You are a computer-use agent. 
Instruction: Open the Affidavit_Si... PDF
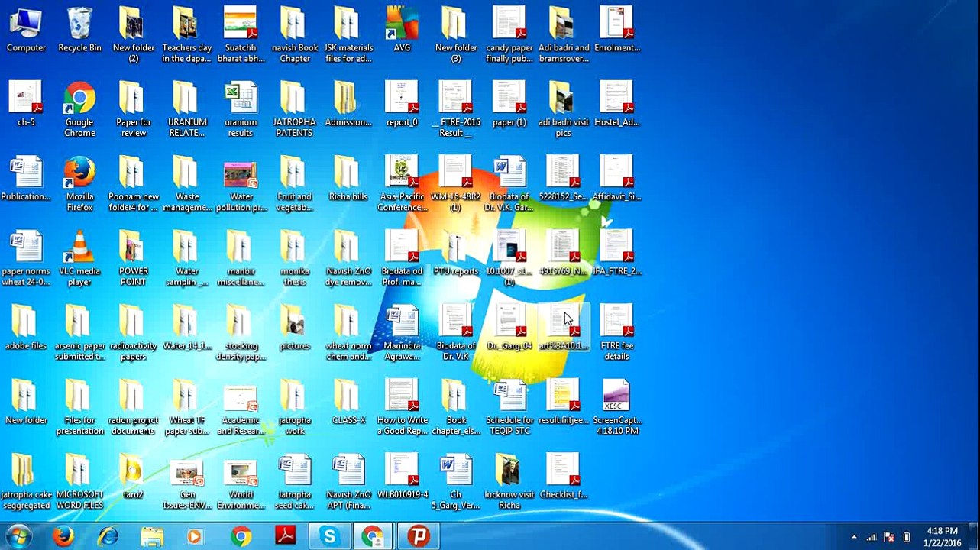pyautogui.click(x=617, y=179)
